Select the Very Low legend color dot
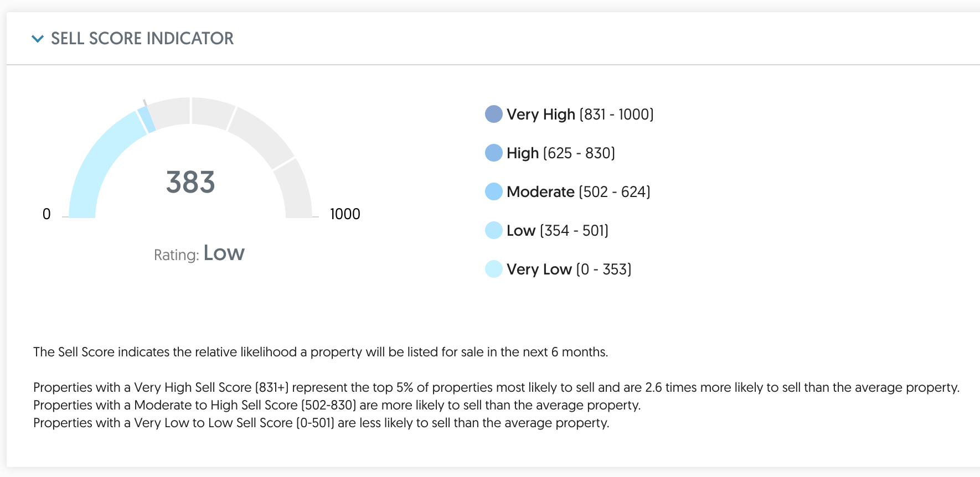The width and height of the screenshot is (980, 477). (493, 269)
